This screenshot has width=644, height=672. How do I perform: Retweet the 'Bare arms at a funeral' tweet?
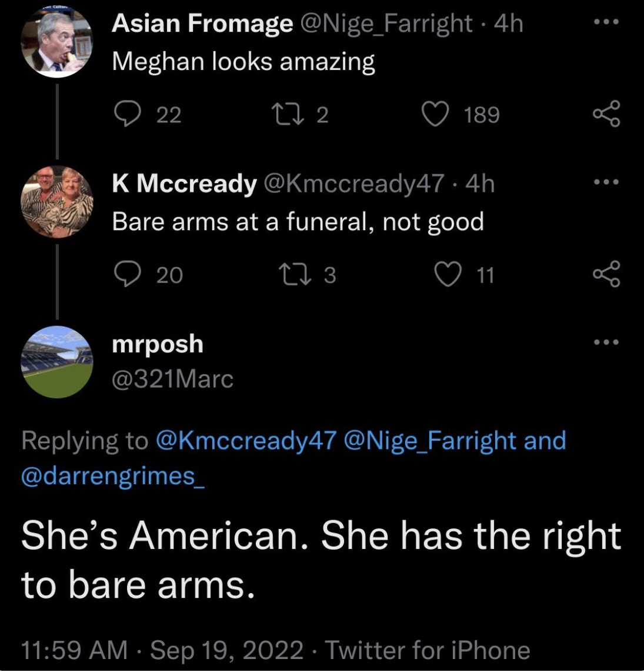pyautogui.click(x=295, y=275)
